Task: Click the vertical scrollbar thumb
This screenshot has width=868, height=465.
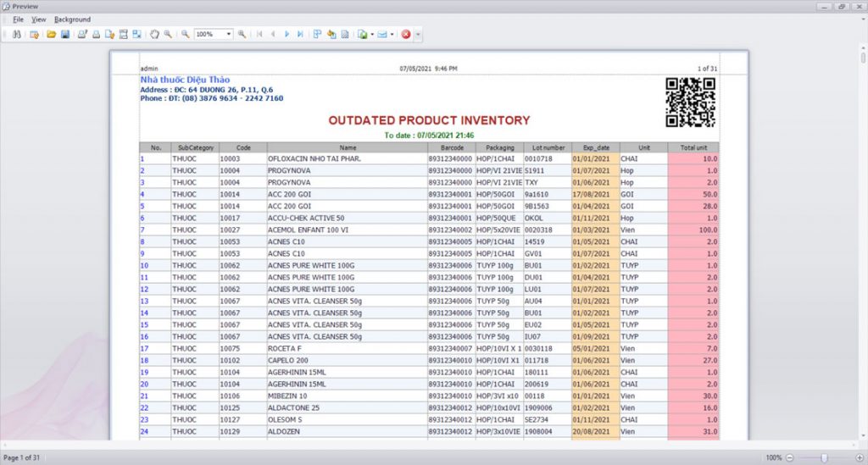Action: 863,58
